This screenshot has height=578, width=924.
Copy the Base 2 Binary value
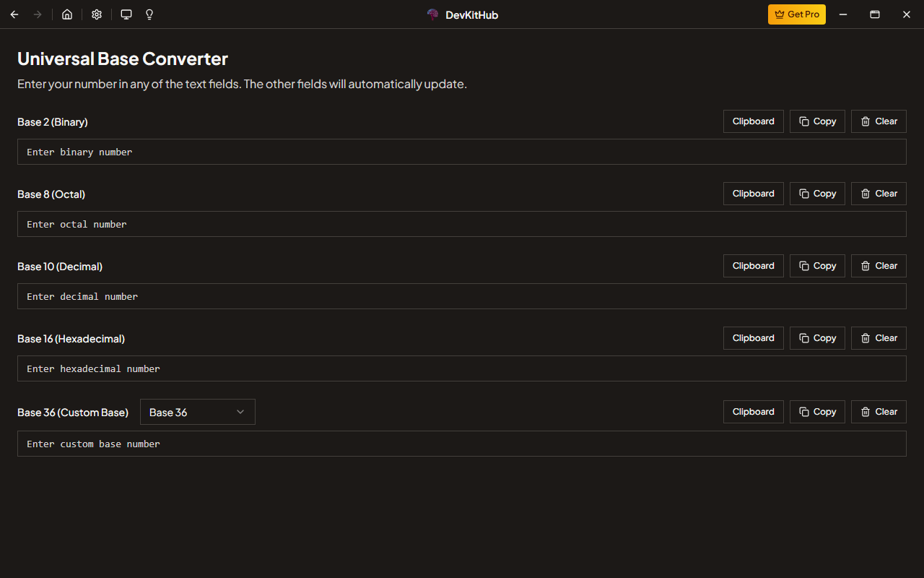click(x=817, y=121)
